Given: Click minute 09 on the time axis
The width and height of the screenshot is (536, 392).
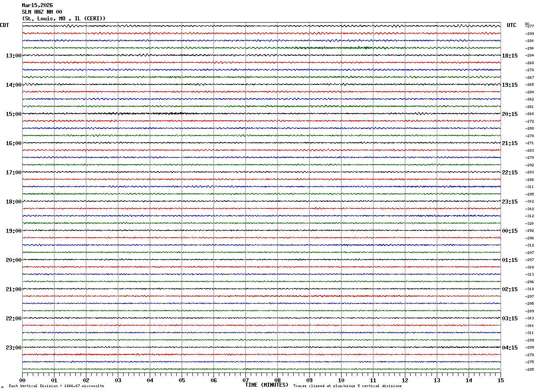Looking at the screenshot, I should click(309, 380).
